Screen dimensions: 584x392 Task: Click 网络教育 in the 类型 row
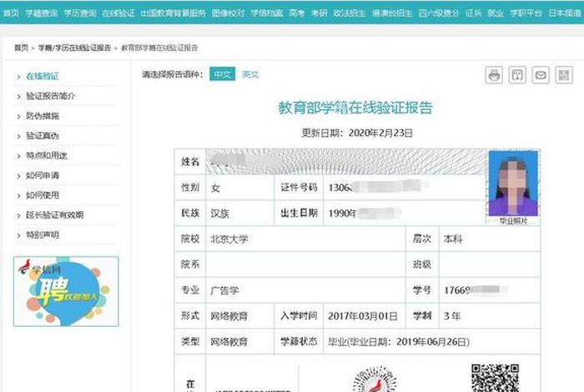click(229, 342)
